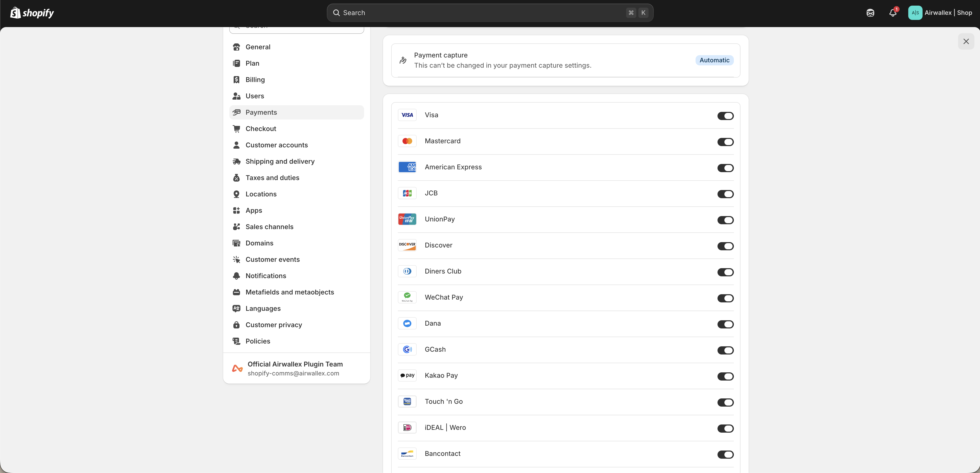Open the Sidekick assistant icon in top bar
The height and width of the screenshot is (473, 980).
[870, 13]
